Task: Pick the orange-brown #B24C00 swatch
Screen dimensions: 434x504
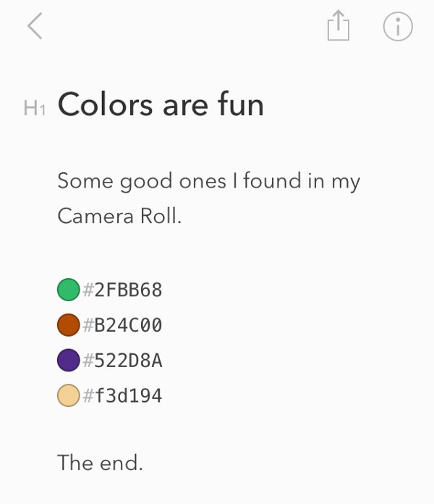Action: [x=68, y=325]
